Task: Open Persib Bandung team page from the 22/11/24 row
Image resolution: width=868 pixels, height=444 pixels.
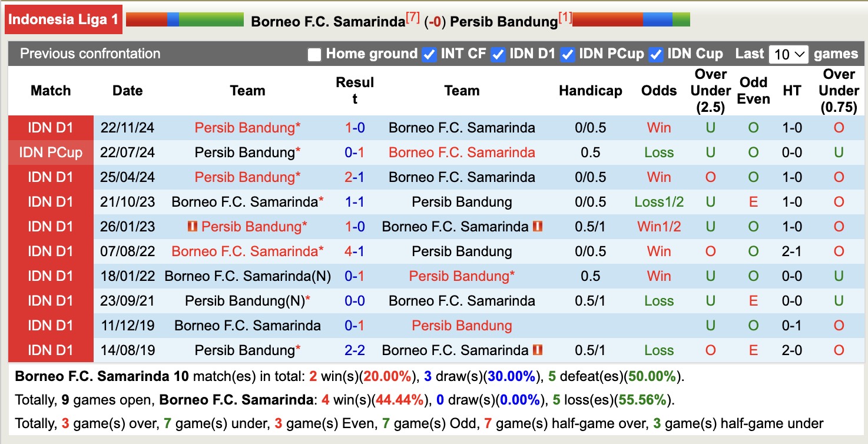Action: point(246,127)
